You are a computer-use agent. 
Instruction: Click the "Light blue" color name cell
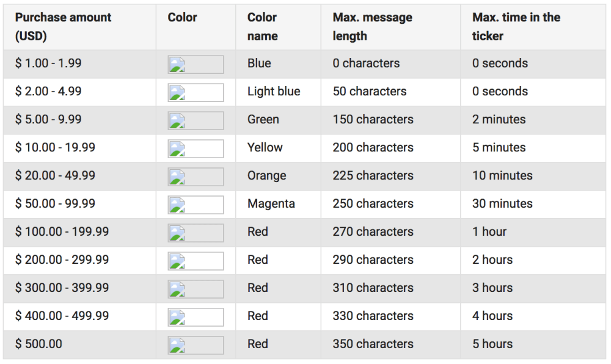click(x=273, y=91)
